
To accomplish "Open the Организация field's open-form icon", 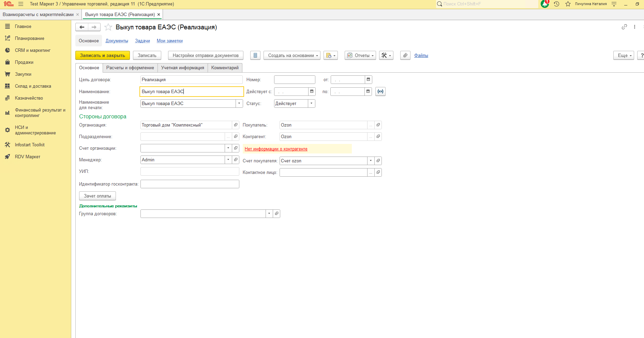I will coord(236,125).
